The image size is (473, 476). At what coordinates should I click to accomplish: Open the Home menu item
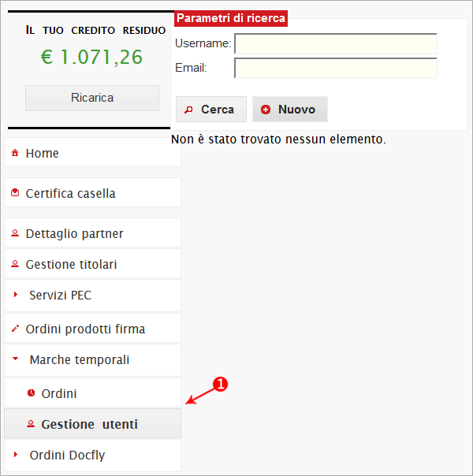tap(92, 152)
